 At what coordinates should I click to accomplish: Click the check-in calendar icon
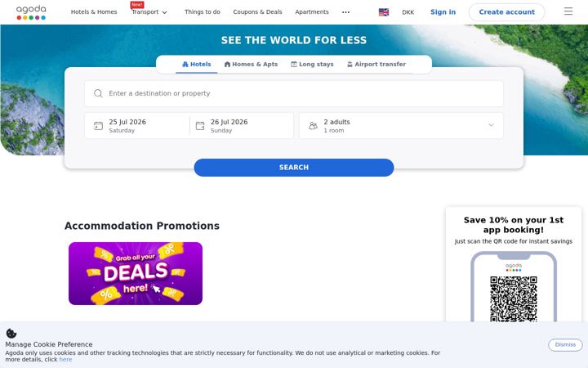click(98, 126)
